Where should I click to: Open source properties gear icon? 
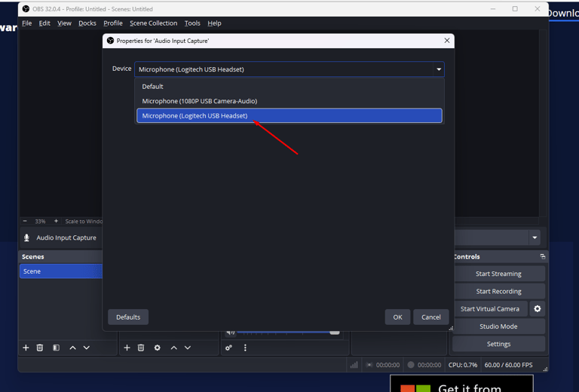pyautogui.click(x=158, y=348)
